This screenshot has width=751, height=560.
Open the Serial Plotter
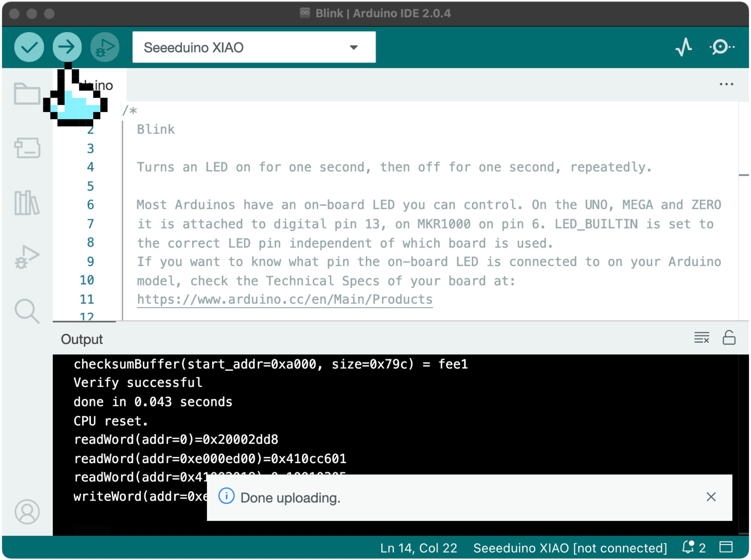click(684, 47)
